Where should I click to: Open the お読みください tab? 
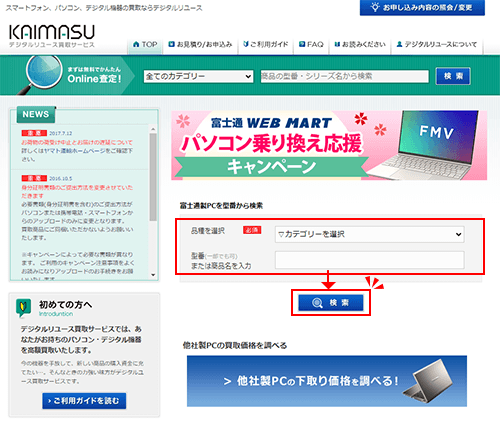pos(360,44)
